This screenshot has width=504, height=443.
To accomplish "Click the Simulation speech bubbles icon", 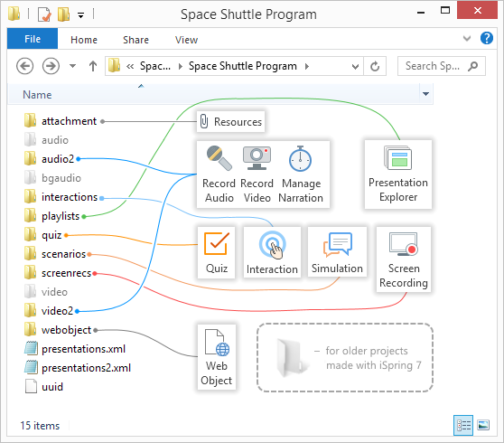I will [x=338, y=244].
